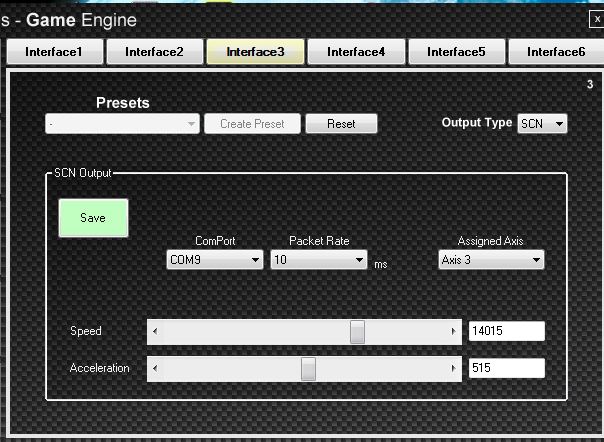Click the Create Preset button

tap(252, 124)
